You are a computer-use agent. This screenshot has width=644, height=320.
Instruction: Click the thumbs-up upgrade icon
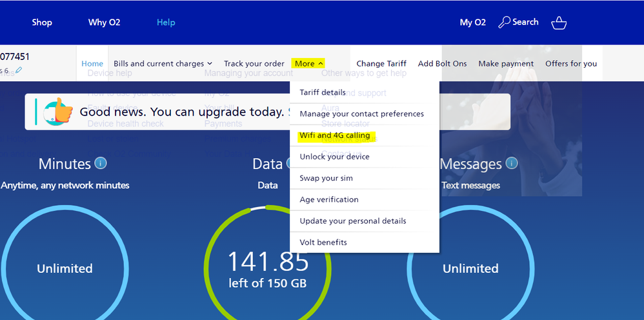[58, 112]
